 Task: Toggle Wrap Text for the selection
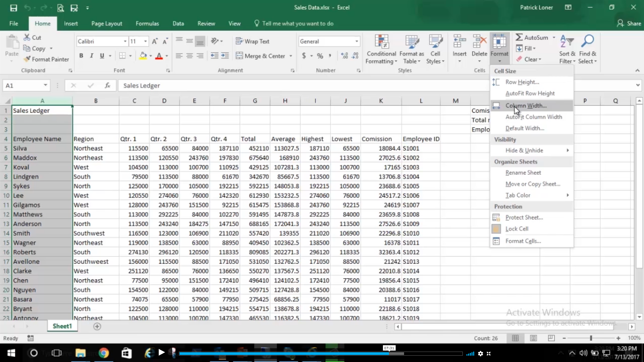(253, 41)
